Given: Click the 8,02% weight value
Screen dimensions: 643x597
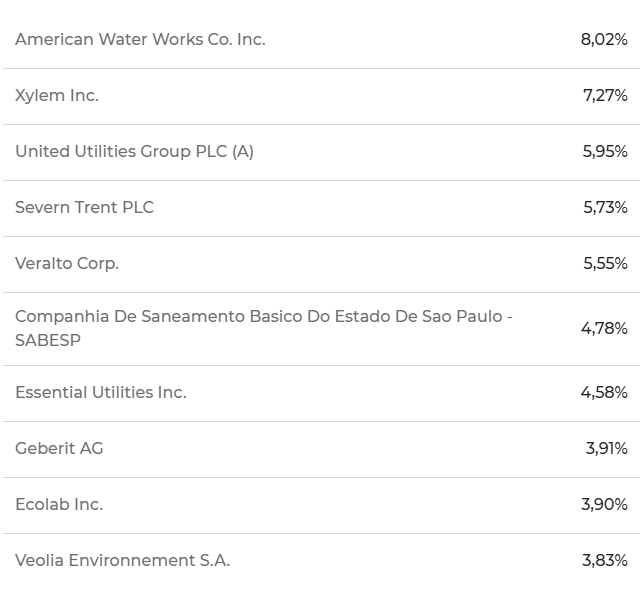Looking at the screenshot, I should tap(604, 40).
